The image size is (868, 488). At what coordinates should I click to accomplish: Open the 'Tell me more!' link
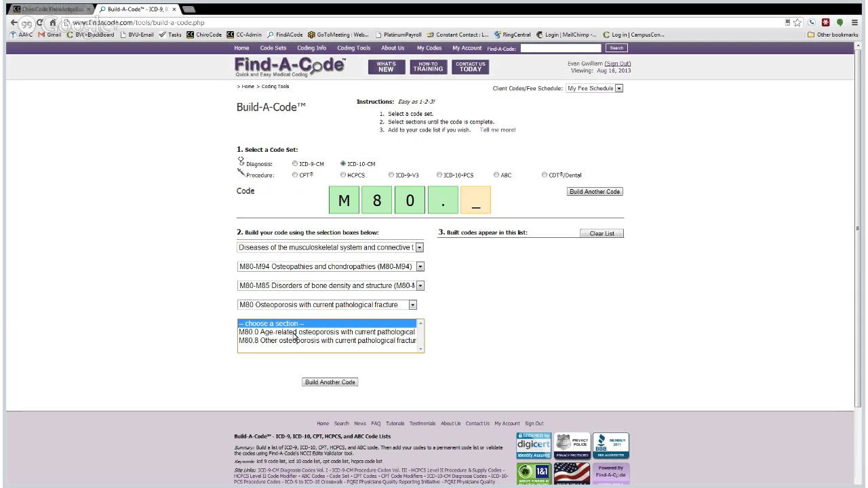click(x=498, y=130)
